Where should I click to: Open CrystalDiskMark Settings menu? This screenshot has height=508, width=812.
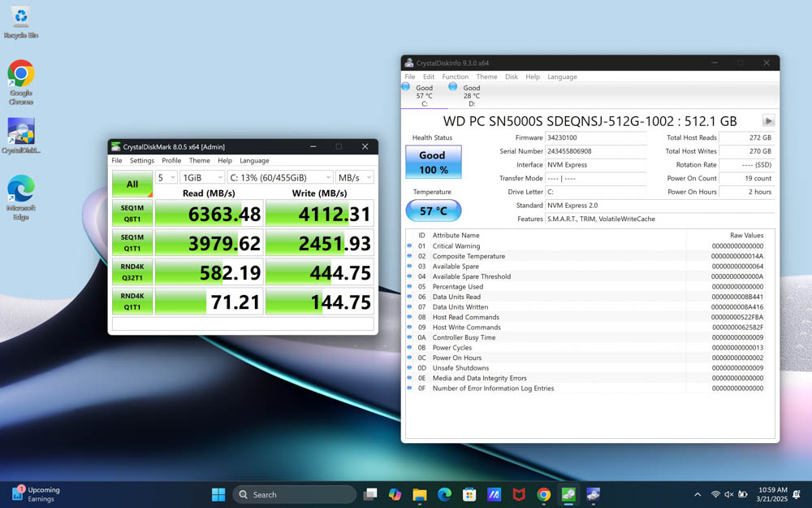[x=142, y=161]
